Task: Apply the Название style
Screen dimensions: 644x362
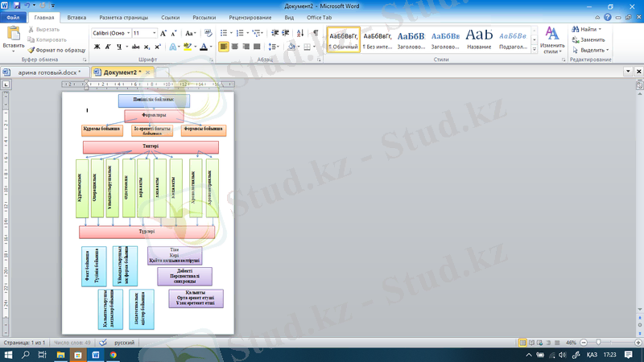Action: pos(479,38)
